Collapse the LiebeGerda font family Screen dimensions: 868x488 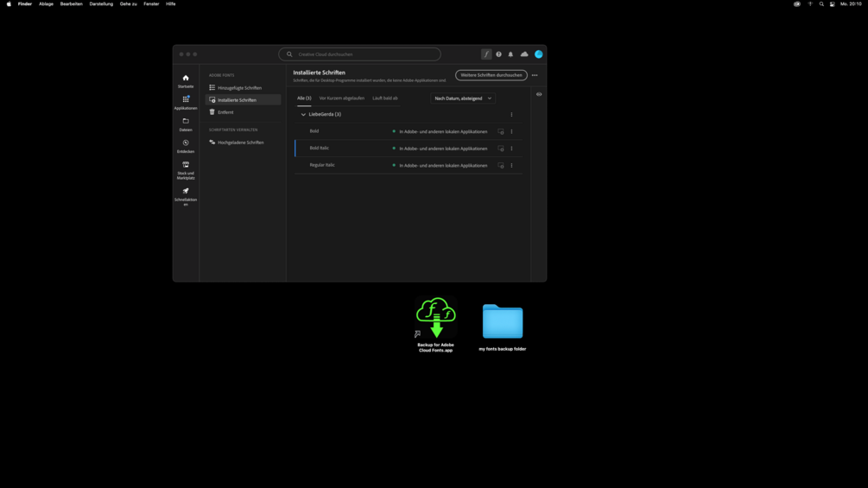pyautogui.click(x=303, y=115)
